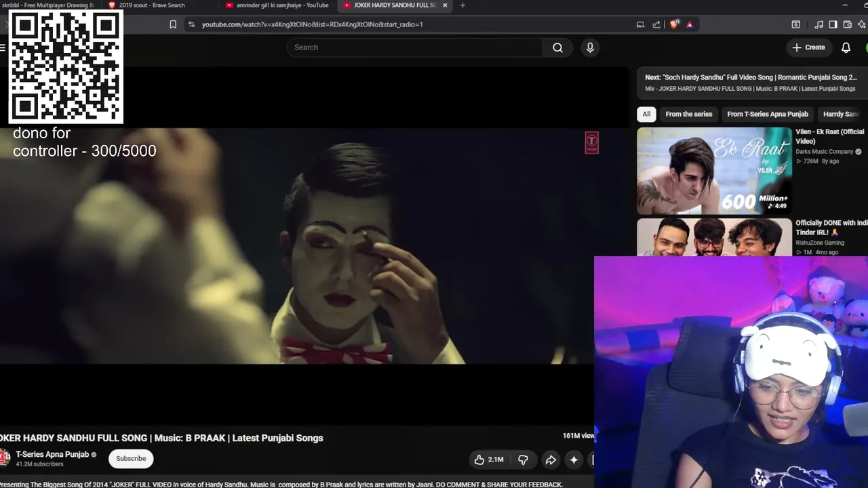Click the Create button
The height and width of the screenshot is (488, 868).
coord(809,47)
